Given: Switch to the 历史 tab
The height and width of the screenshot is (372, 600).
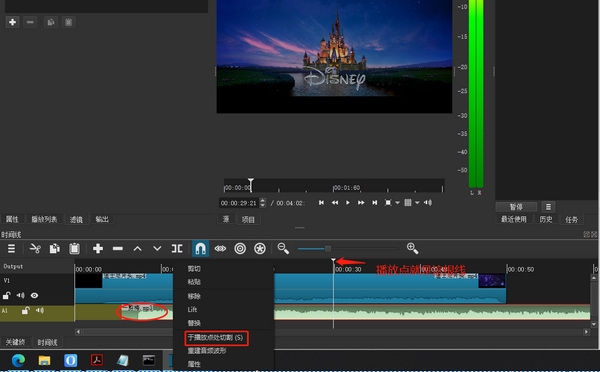Looking at the screenshot, I should [x=546, y=219].
